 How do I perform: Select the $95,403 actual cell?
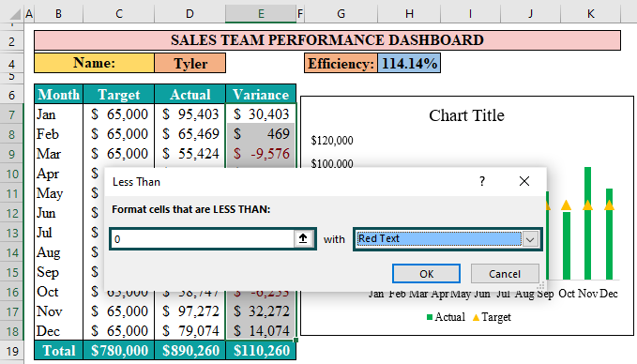point(190,114)
